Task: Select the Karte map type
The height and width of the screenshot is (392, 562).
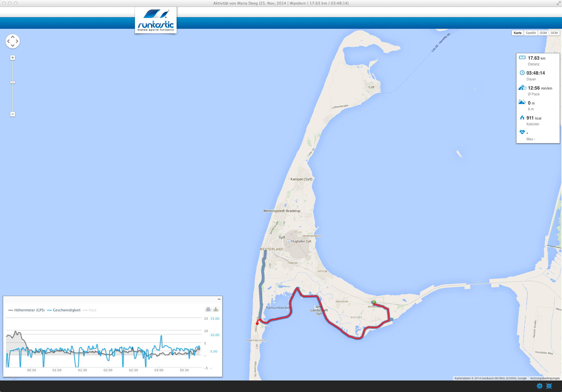Action: [518, 33]
